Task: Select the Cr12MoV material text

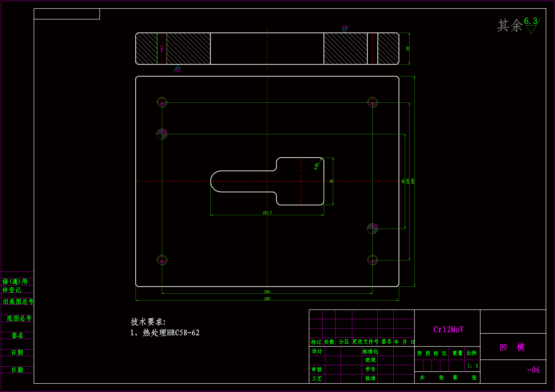Action: [x=448, y=329]
